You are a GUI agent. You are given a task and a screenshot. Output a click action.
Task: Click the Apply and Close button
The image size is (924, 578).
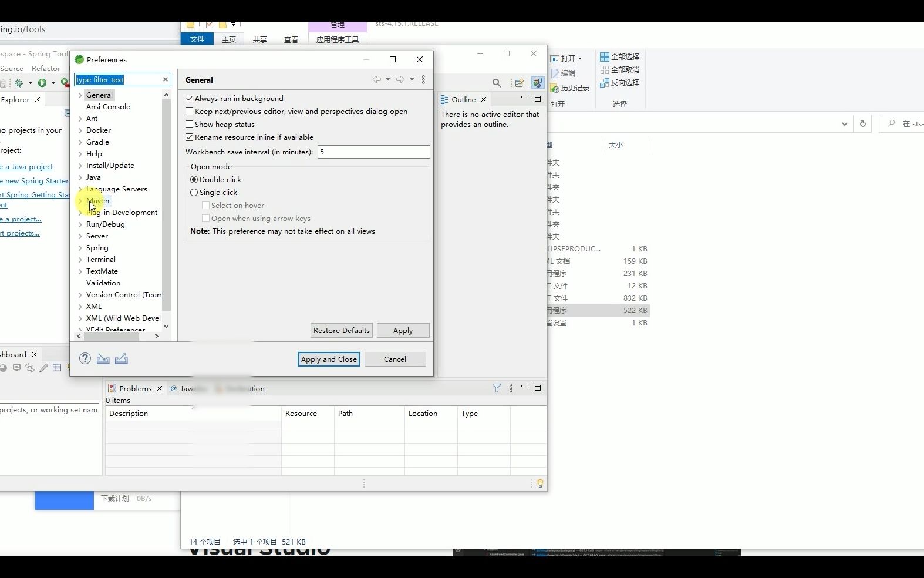(329, 359)
